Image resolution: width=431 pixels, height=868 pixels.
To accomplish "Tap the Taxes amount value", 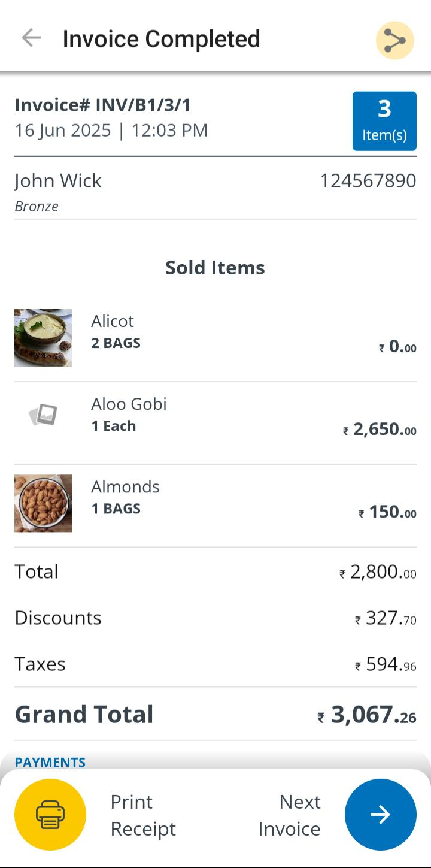I will click(x=386, y=664).
